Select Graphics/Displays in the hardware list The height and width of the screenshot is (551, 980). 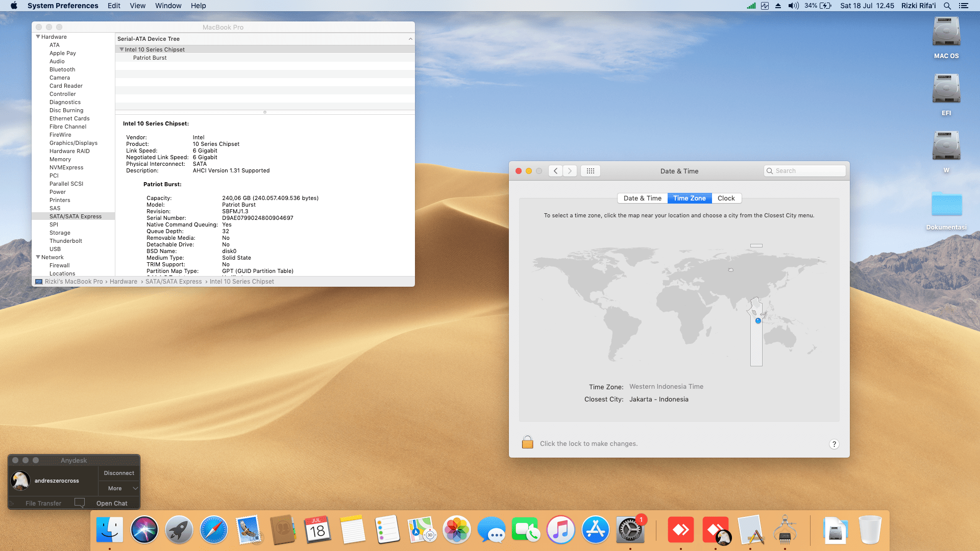(73, 143)
